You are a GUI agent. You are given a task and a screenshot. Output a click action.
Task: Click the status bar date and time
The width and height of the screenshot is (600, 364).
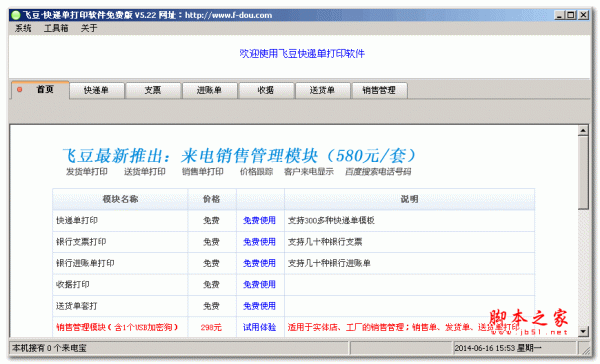[x=498, y=348]
